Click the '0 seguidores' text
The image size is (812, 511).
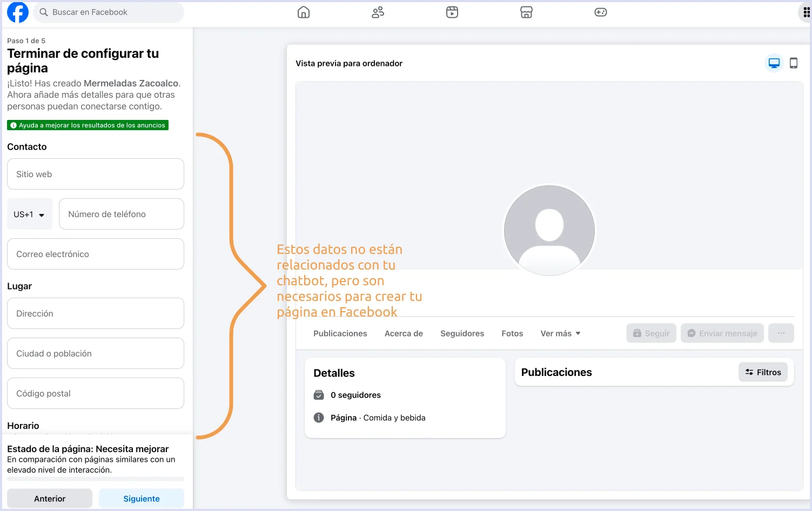pos(355,395)
